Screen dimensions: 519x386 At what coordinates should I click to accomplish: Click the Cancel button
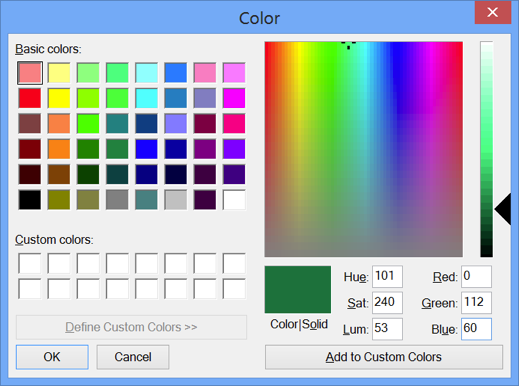click(x=133, y=357)
